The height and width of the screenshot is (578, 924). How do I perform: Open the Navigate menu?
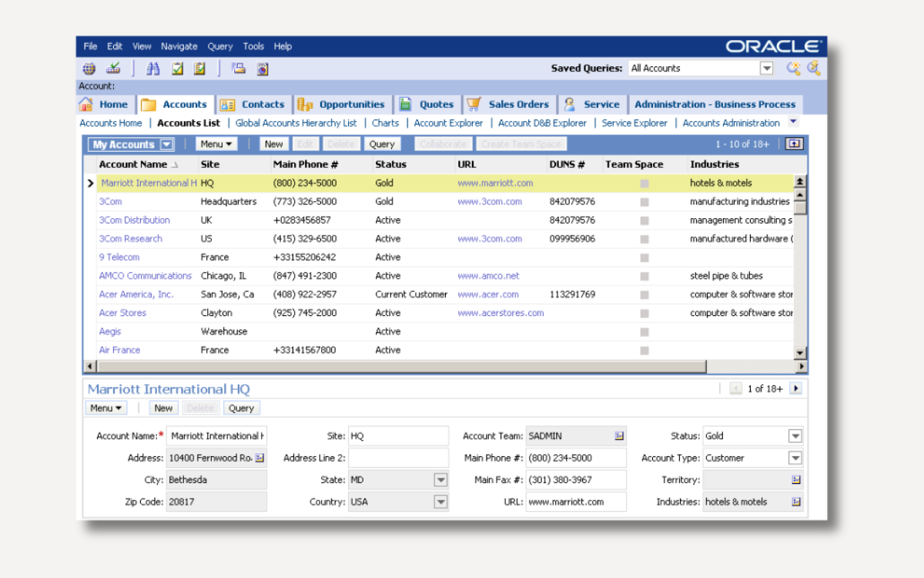click(179, 46)
